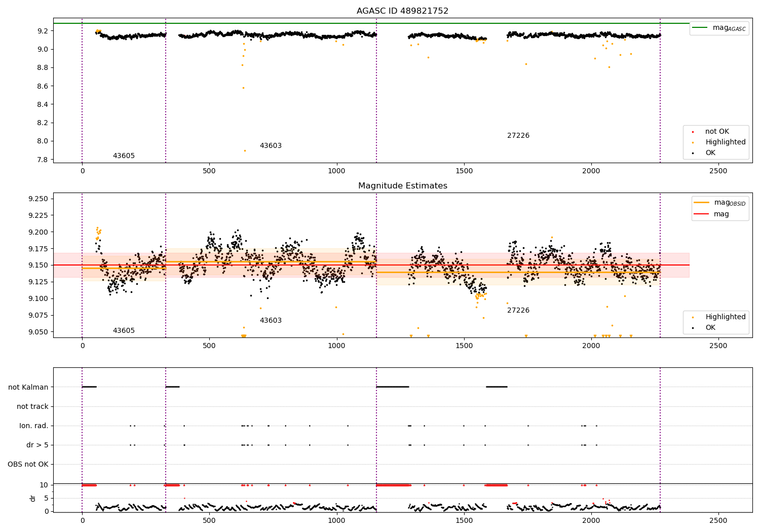This screenshot has height=532, width=760.
Task: Click the 'Magnitude Estimates' subplot title
Action: coord(402,186)
